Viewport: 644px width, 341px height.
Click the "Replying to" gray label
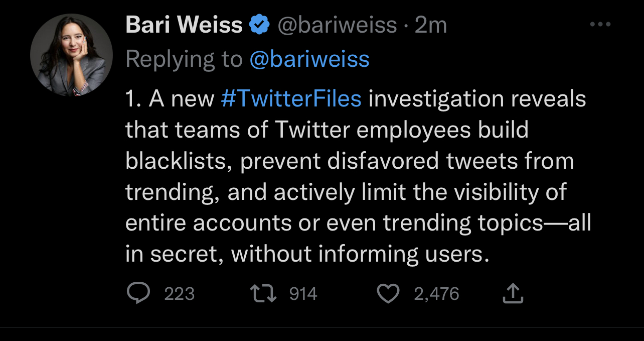point(184,59)
